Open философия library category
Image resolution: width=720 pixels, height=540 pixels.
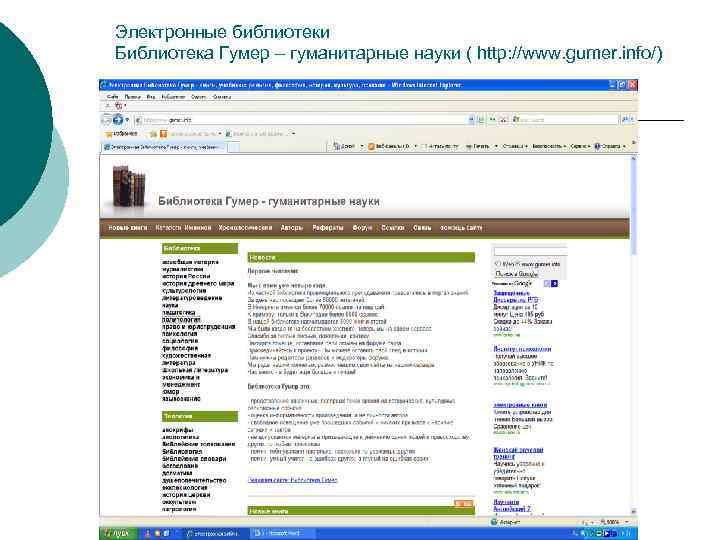tap(180, 348)
